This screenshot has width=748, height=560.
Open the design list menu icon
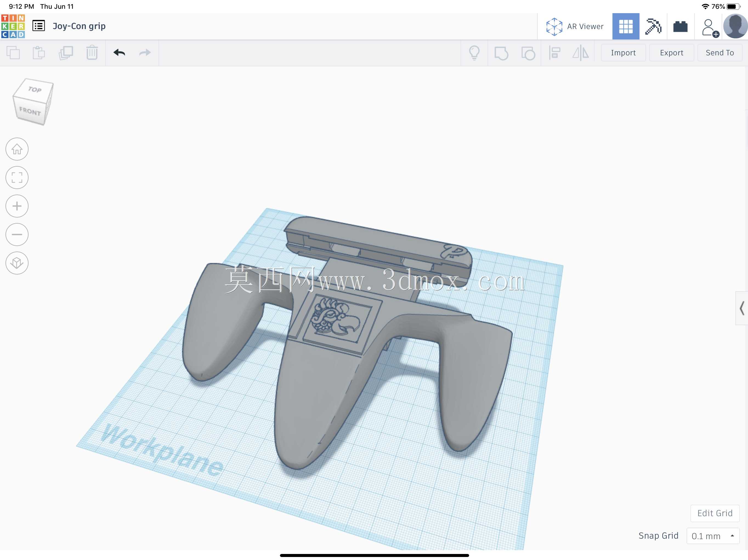tap(39, 26)
